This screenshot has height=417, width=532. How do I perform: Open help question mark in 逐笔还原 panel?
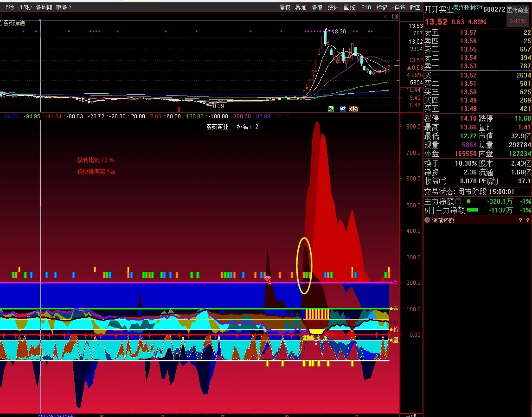(527, 220)
